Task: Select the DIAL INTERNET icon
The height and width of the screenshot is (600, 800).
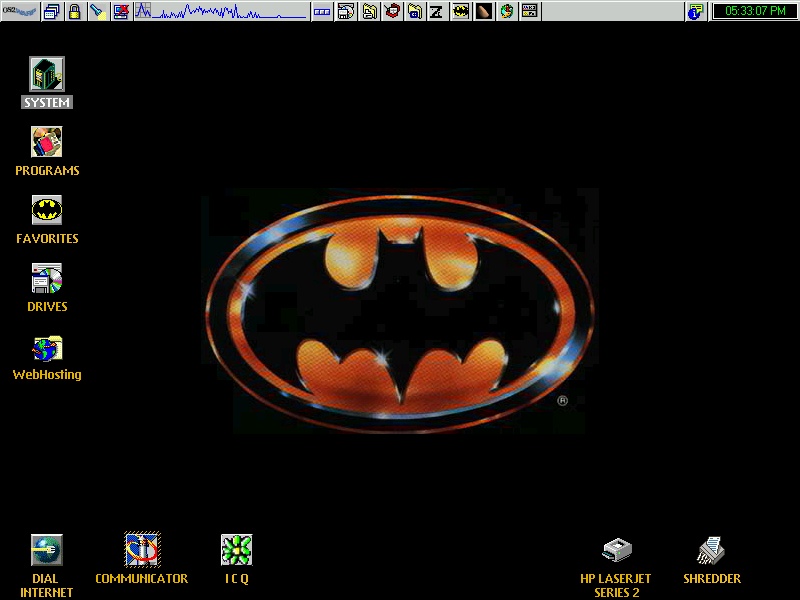Action: tap(46, 550)
